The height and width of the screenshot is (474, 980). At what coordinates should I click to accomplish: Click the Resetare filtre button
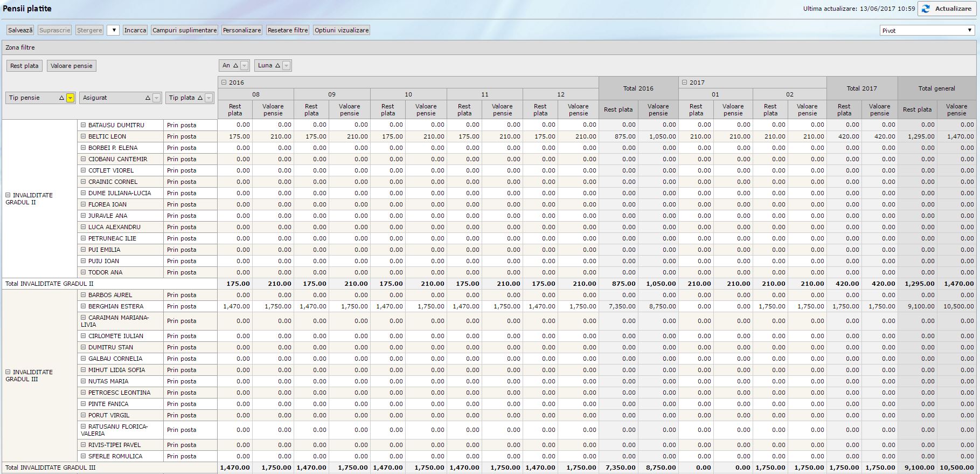288,30
